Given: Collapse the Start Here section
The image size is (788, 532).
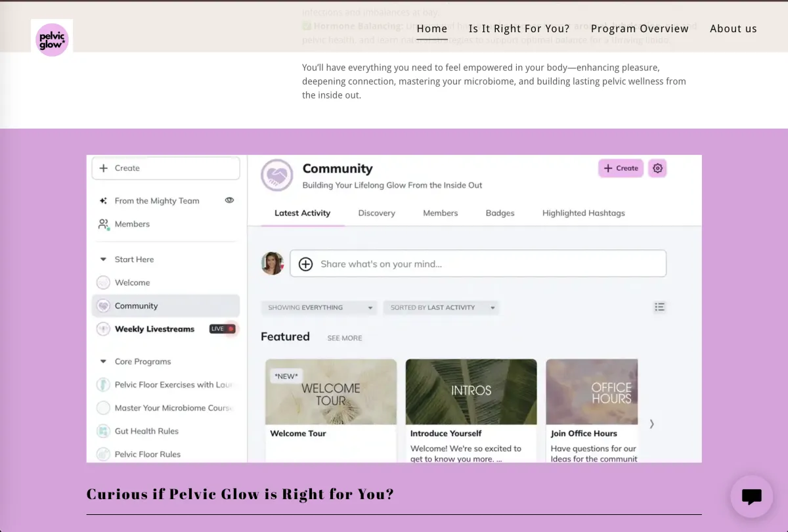Looking at the screenshot, I should tap(103, 259).
